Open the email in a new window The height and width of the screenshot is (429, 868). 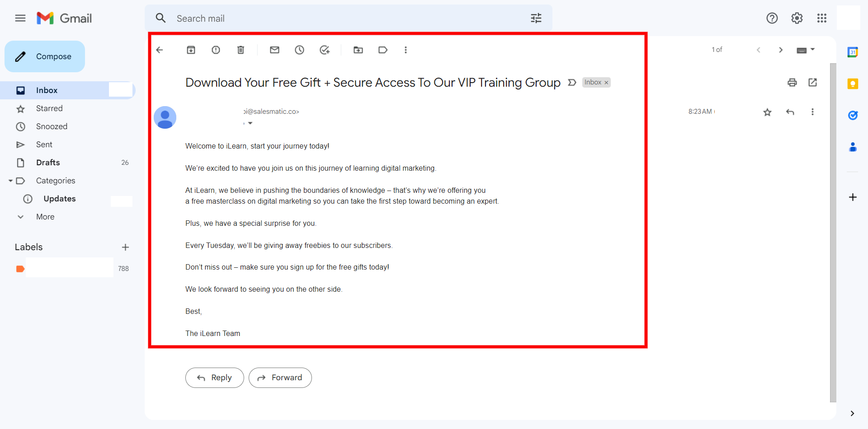pos(812,82)
